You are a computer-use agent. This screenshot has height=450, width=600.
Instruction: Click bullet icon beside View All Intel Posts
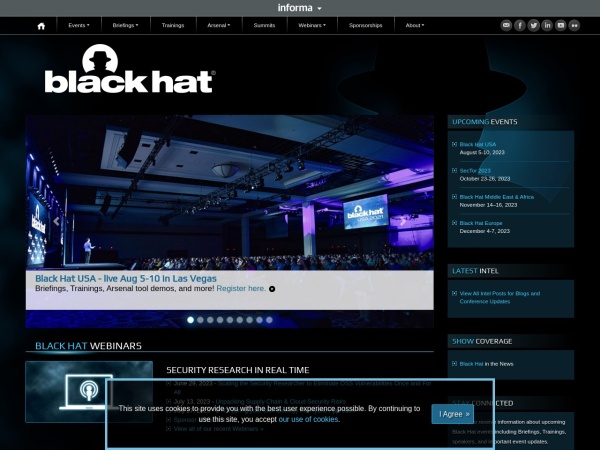click(x=454, y=293)
